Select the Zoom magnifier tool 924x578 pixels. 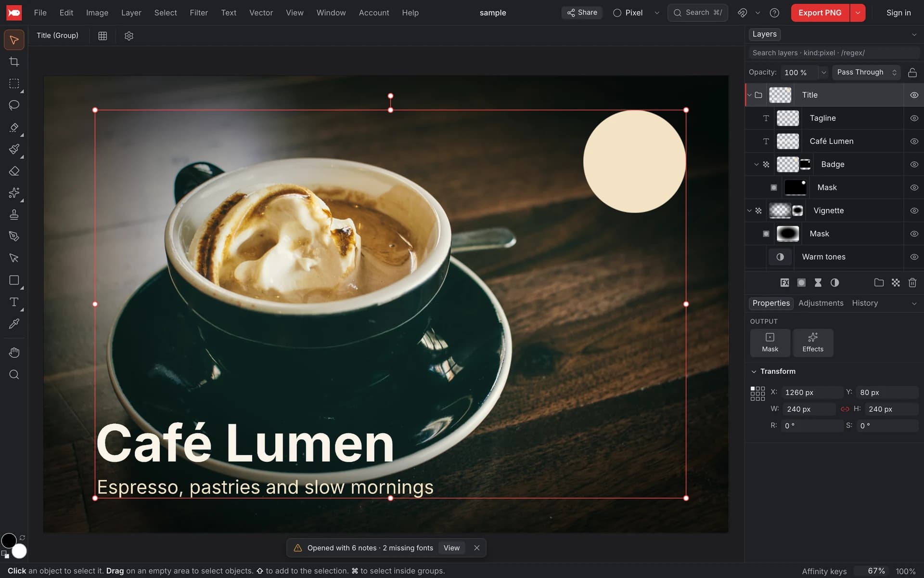(14, 375)
